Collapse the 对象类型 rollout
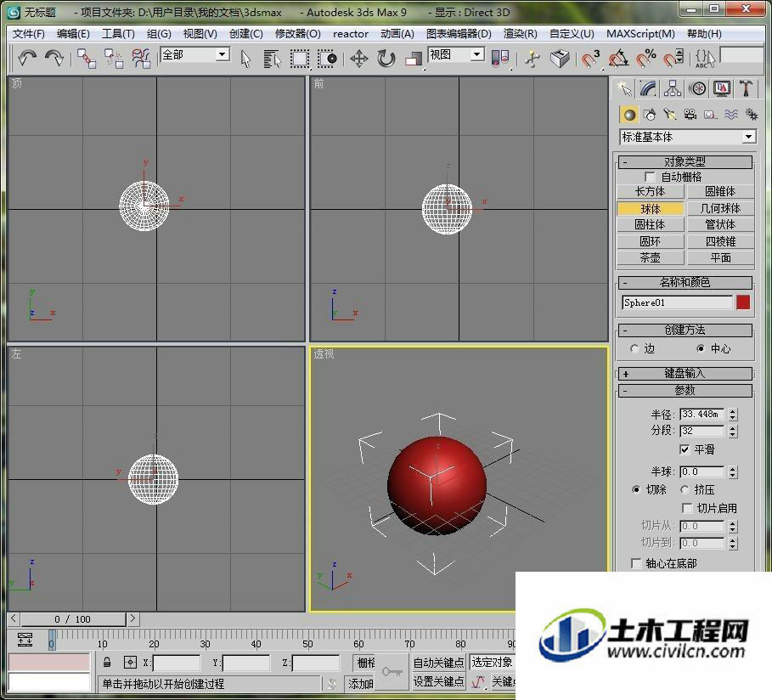Viewport: 772px width, 700px height. pos(685,161)
